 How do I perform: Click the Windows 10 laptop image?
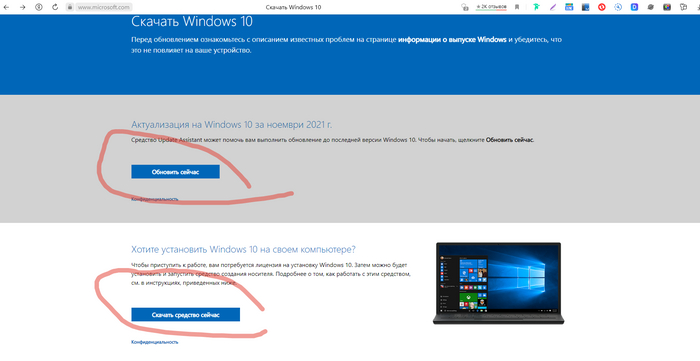(x=498, y=283)
